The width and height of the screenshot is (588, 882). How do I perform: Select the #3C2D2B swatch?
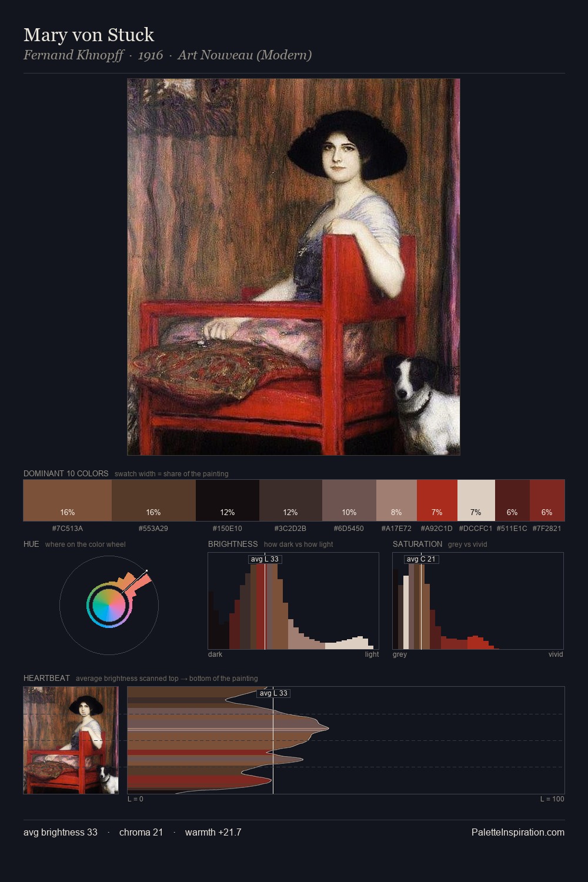(x=290, y=500)
